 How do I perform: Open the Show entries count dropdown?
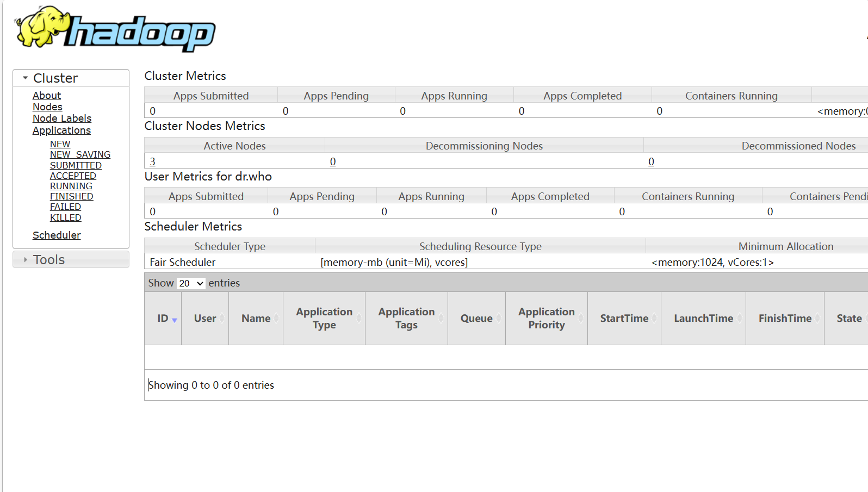pyautogui.click(x=191, y=283)
